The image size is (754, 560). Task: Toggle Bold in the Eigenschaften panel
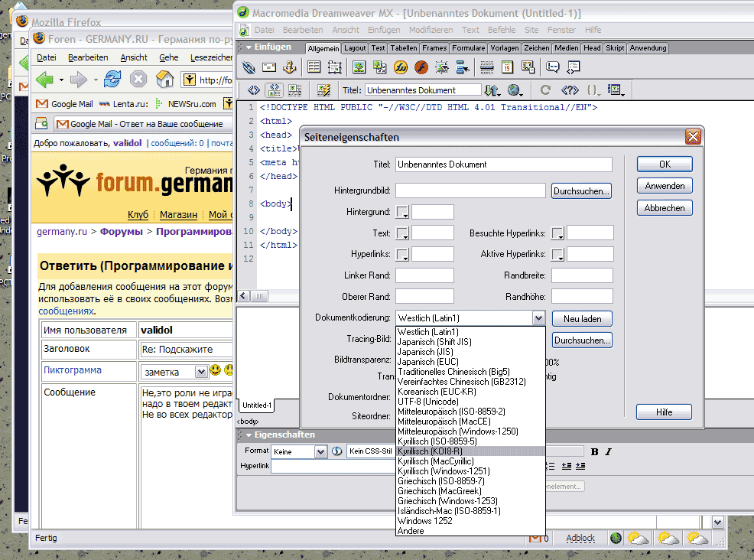pos(595,452)
